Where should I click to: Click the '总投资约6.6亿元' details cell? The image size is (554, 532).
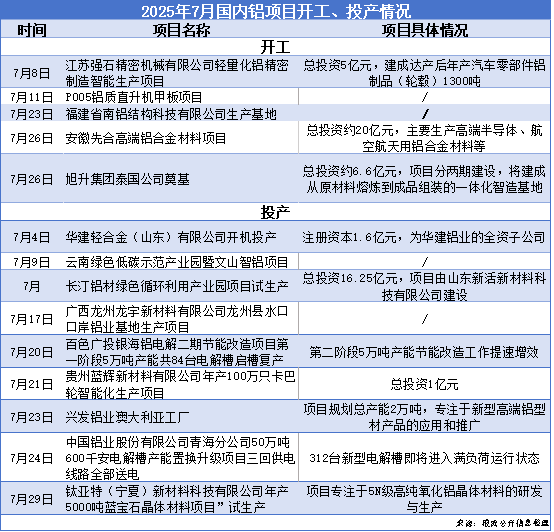pos(424,179)
